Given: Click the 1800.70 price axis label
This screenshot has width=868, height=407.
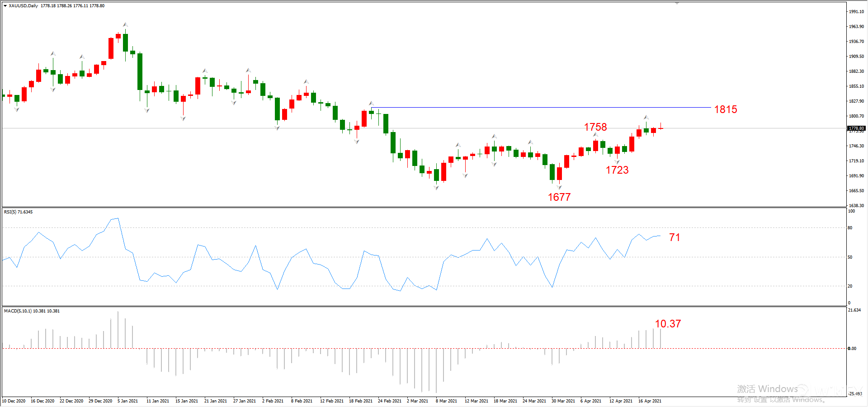Looking at the screenshot, I should coord(856,116).
